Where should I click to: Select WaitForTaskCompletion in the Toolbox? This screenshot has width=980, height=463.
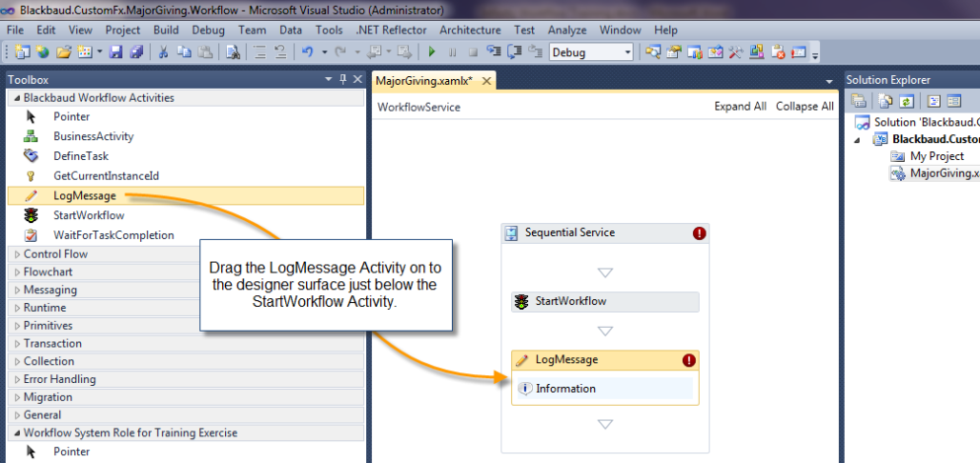[113, 235]
